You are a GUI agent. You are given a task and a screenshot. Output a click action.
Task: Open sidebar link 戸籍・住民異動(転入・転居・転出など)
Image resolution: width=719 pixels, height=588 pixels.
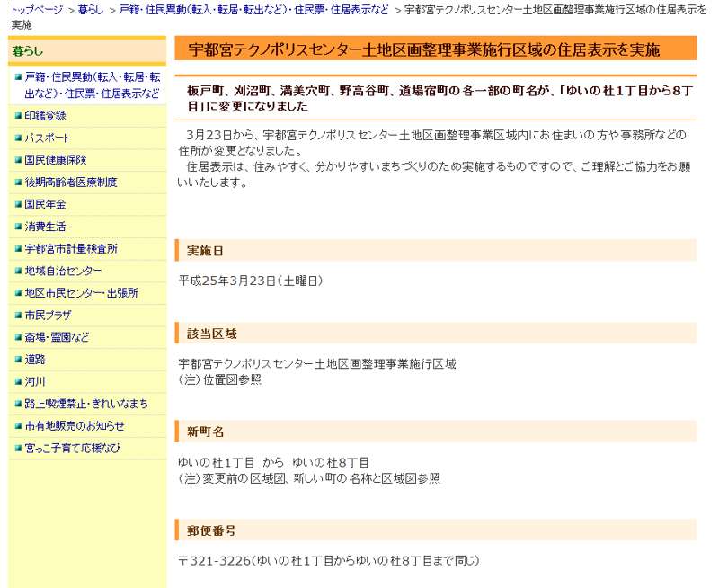(93, 85)
